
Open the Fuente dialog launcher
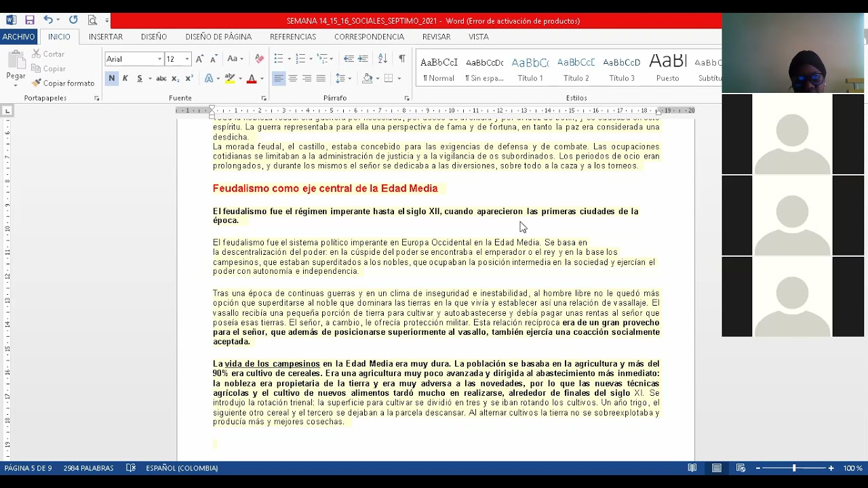(264, 98)
